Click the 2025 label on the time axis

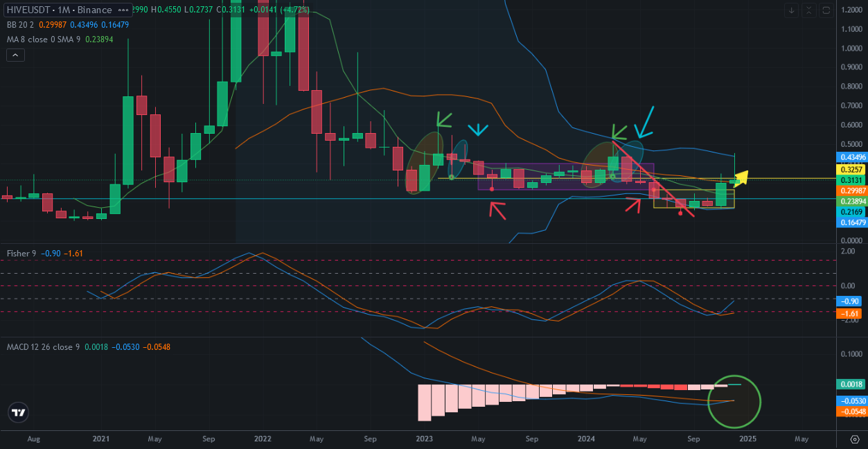[747, 439]
